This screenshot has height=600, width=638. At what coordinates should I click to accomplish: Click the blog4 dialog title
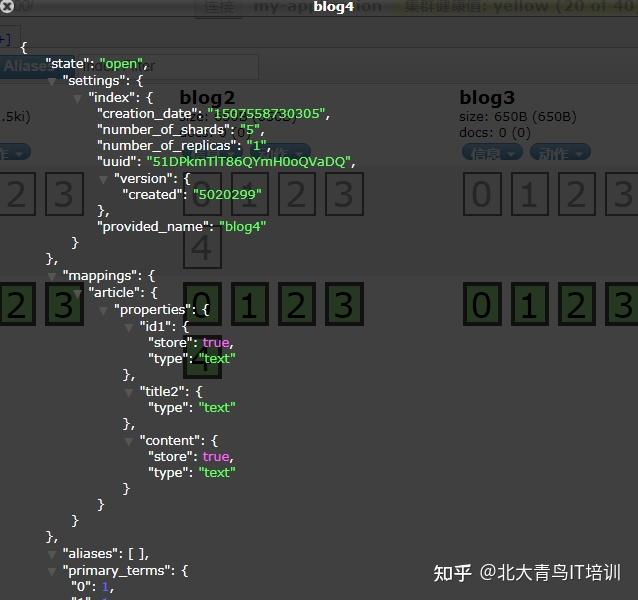333,7
